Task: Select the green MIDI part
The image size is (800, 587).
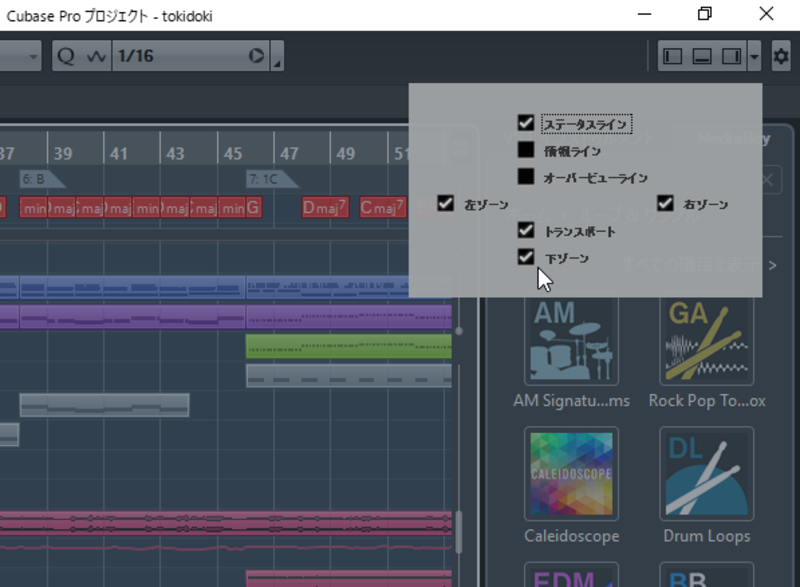Action: (x=348, y=347)
